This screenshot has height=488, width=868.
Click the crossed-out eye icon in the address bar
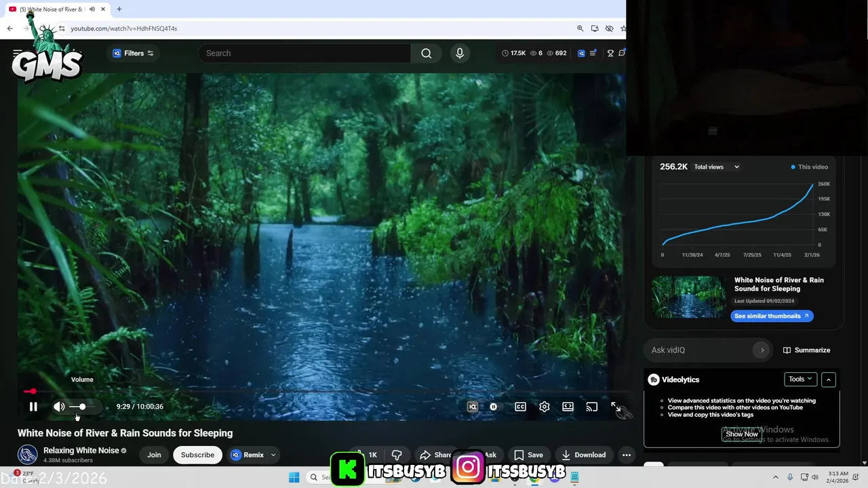pyautogui.click(x=609, y=28)
